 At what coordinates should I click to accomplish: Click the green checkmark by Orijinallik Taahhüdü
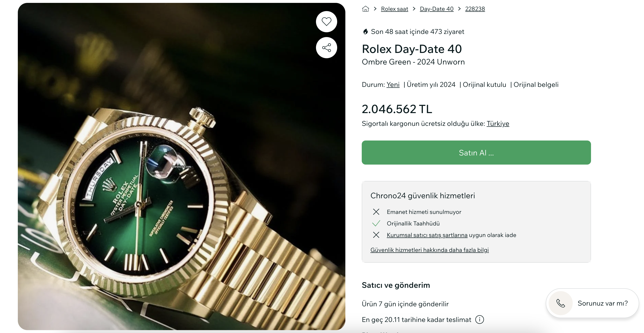(x=376, y=223)
